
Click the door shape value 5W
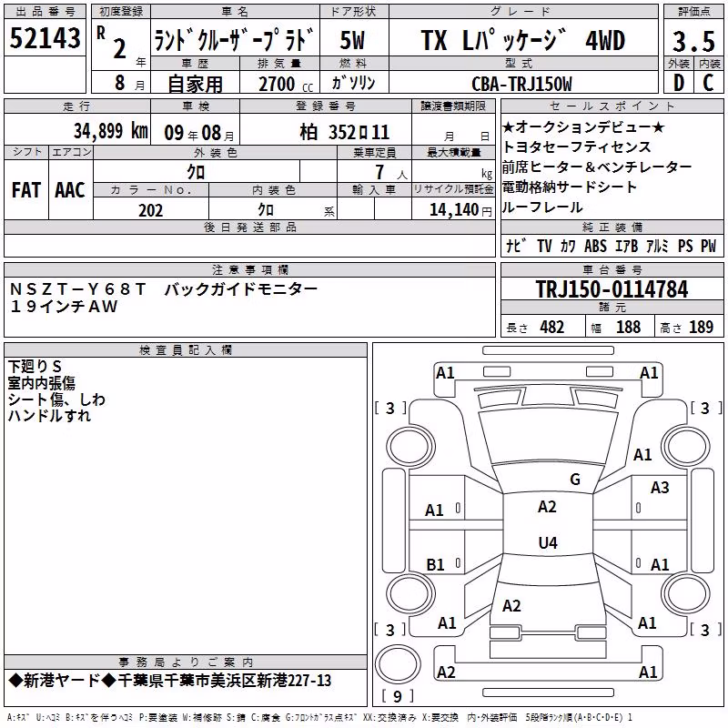point(352,40)
